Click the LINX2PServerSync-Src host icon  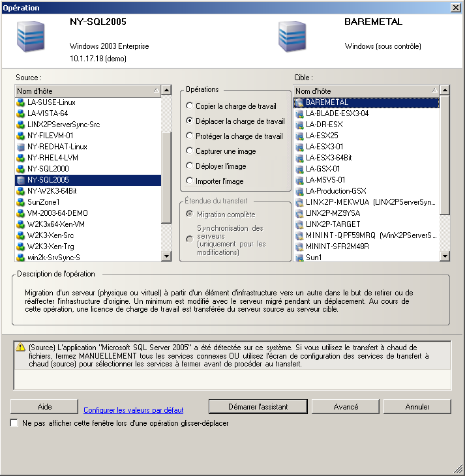(20, 125)
